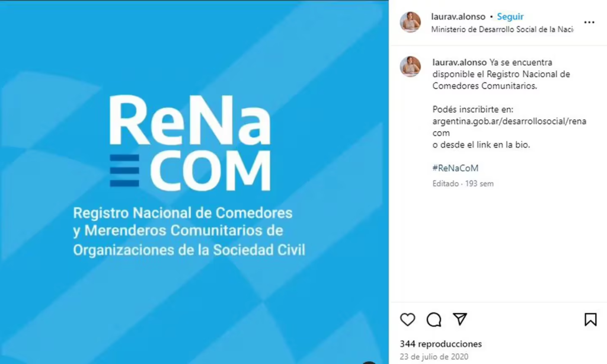Open comments with the speech bubble icon

click(433, 320)
